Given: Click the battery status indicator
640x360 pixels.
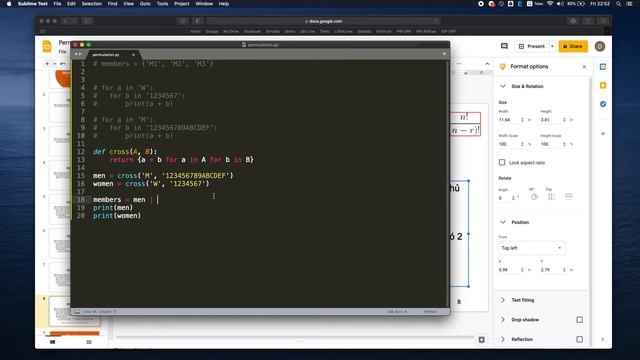Looking at the screenshot, I should point(576,4).
